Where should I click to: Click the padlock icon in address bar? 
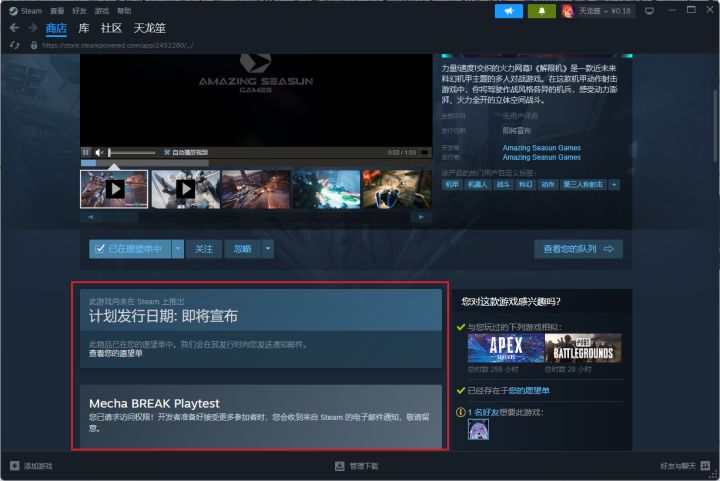(34, 45)
